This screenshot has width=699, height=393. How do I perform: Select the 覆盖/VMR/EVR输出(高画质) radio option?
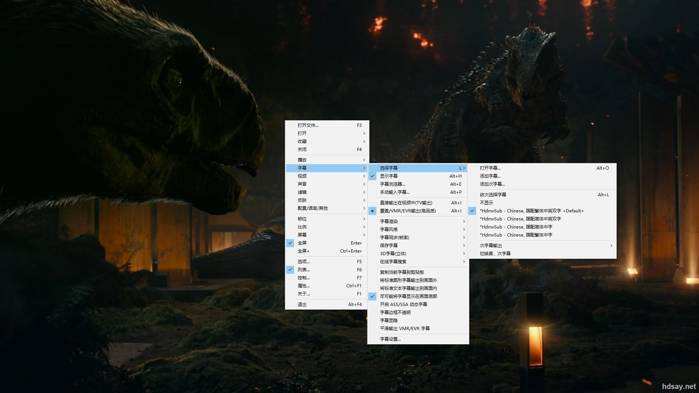(418, 211)
